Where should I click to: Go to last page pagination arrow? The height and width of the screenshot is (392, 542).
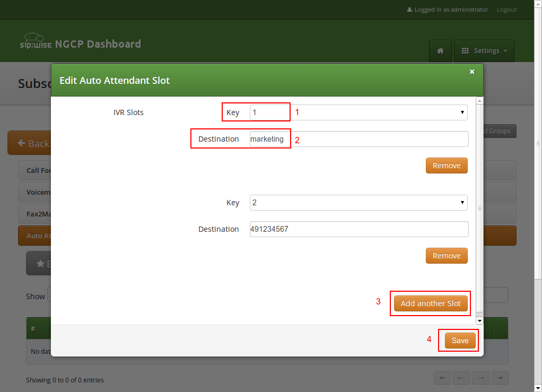(499, 378)
